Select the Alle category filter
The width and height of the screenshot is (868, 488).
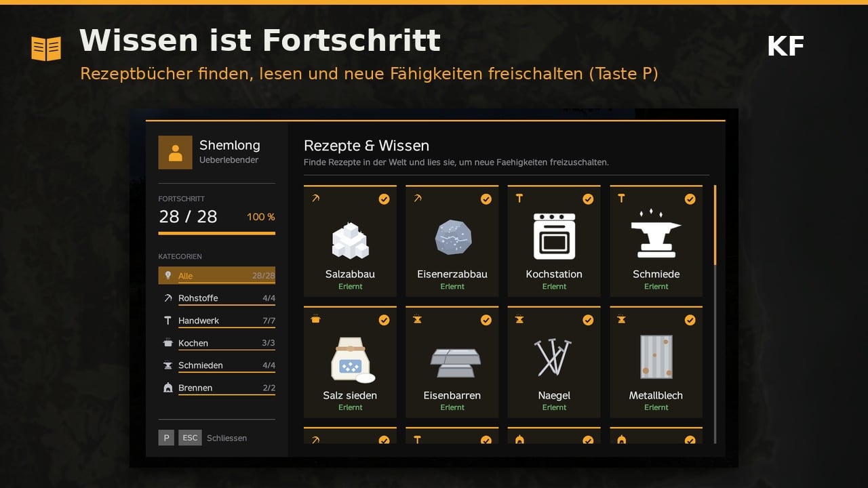[x=217, y=276]
